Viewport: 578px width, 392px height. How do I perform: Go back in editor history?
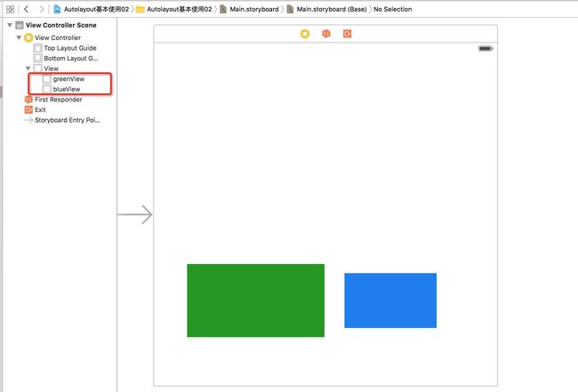point(26,9)
